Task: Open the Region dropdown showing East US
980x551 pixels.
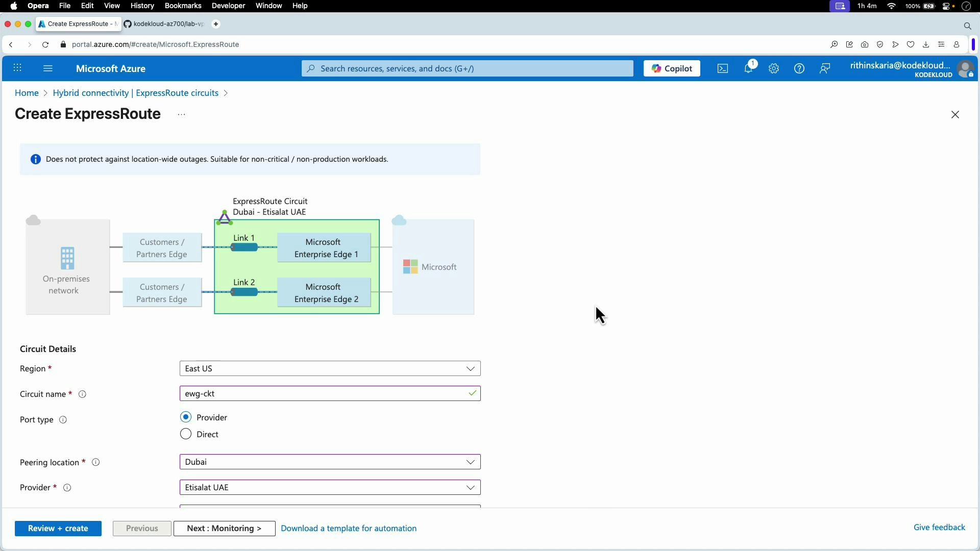Action: pyautogui.click(x=330, y=368)
